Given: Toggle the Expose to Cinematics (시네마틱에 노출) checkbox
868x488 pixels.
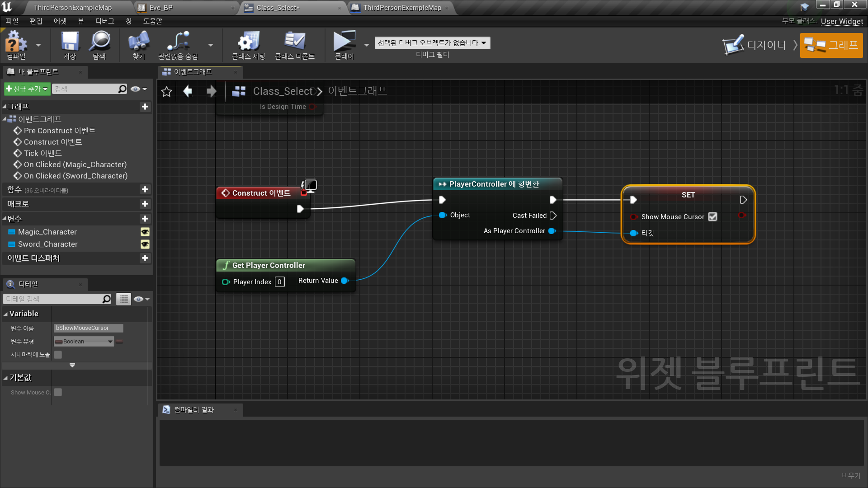Looking at the screenshot, I should point(58,355).
